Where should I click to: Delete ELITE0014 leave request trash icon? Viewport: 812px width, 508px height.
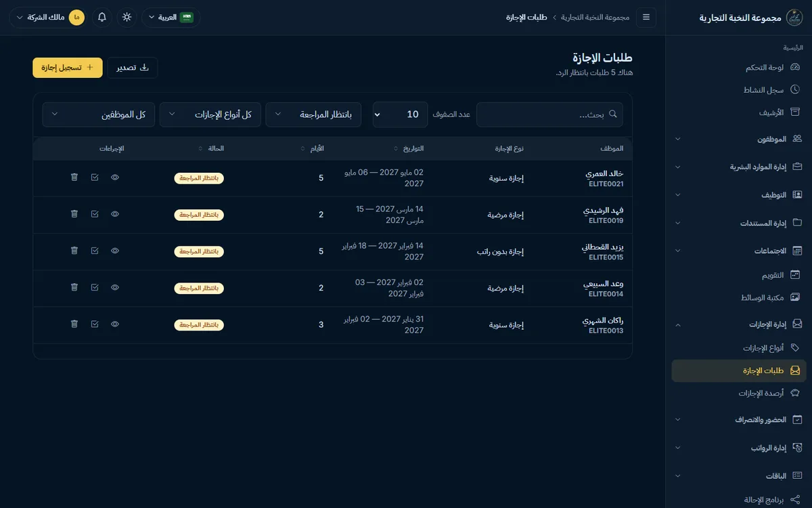tap(74, 287)
